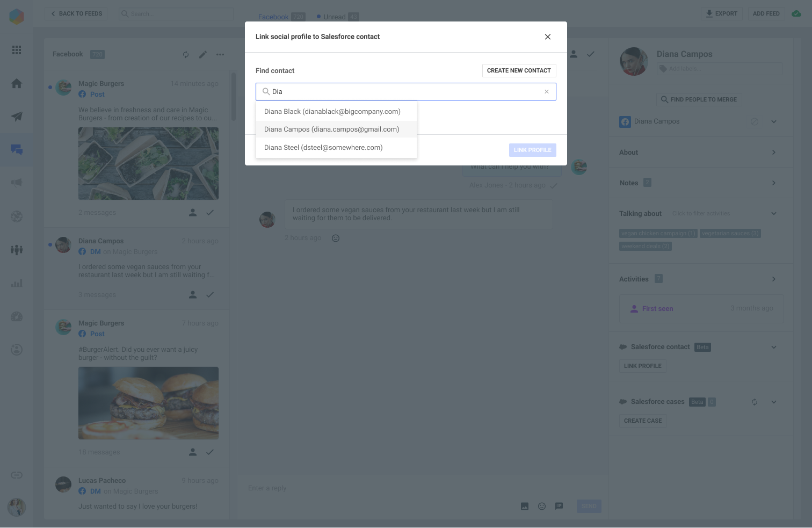Assign the 18 messages Magic Burgers post
Image resolution: width=812 pixels, height=528 pixels.
point(193,452)
